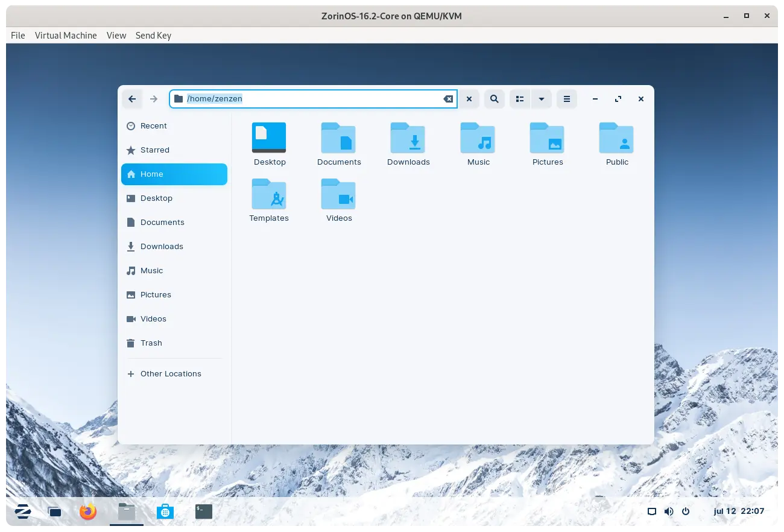The image size is (784, 532).
Task: Launch Terminal from the taskbar
Action: click(204, 511)
